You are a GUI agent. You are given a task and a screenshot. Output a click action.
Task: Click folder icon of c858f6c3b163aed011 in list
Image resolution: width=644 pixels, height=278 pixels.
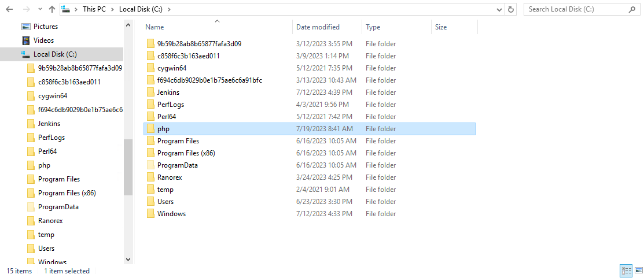click(x=150, y=55)
